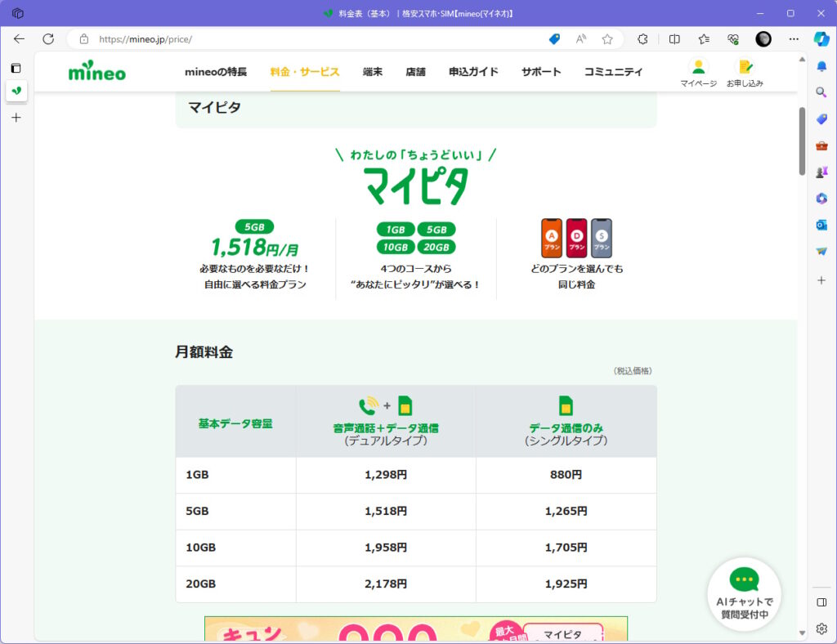
Task: View site information lock icon
Action: [x=84, y=39]
